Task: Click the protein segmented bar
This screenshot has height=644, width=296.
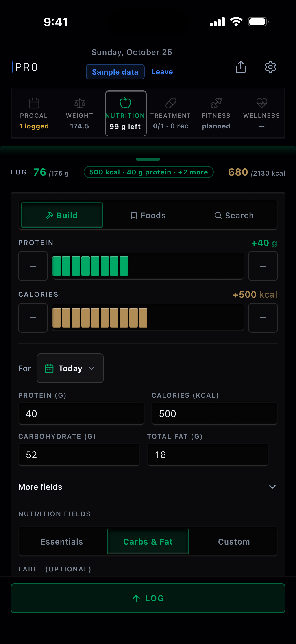Action: (148, 266)
